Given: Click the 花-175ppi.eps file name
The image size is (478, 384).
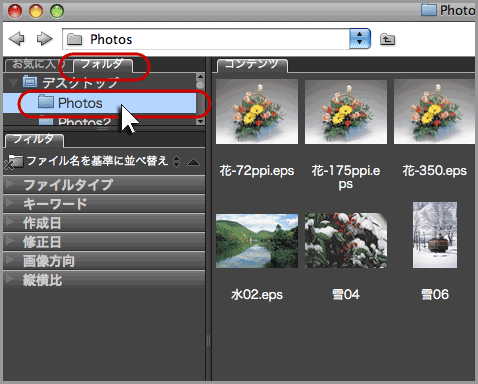Looking at the screenshot, I should click(346, 177).
